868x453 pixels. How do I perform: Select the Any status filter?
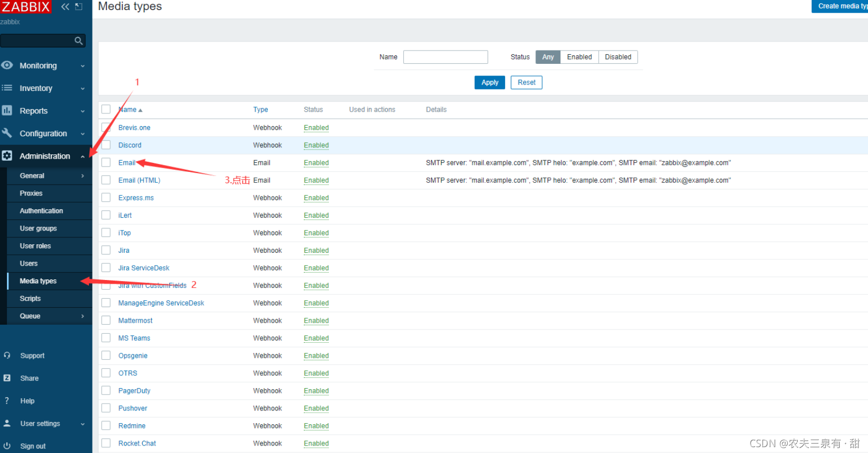[548, 57]
